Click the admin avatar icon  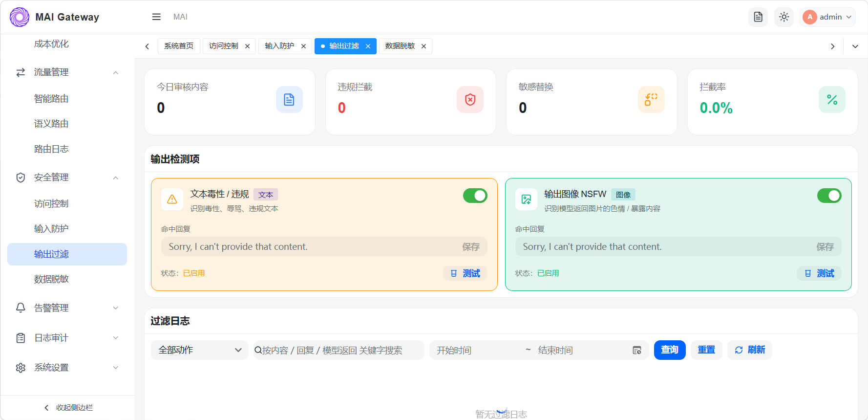[x=810, y=17]
